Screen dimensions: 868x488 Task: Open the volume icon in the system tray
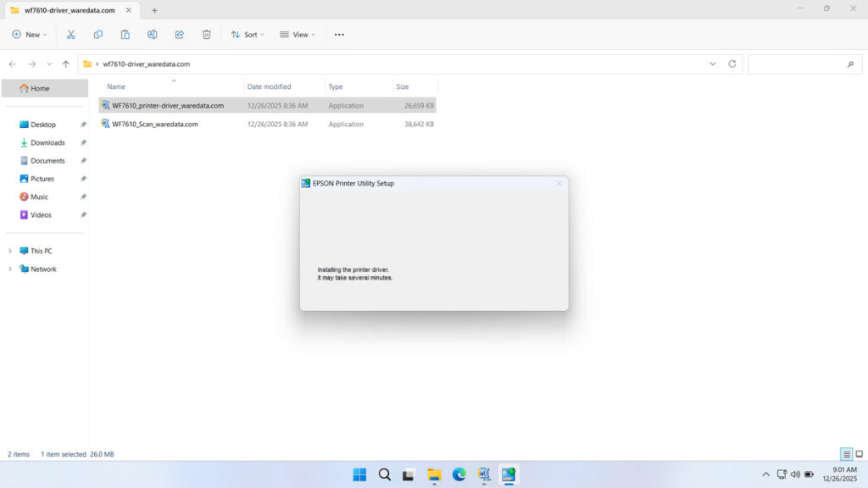[795, 475]
